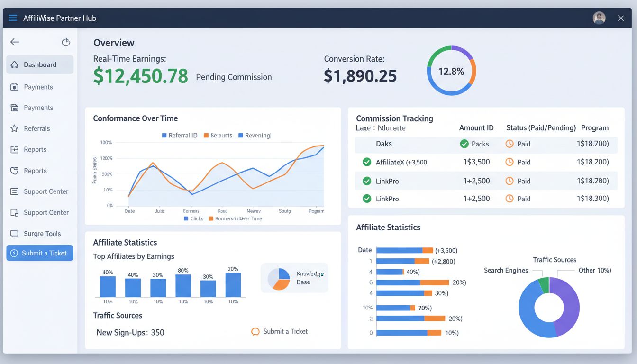Click the Submit a Ticket link below Traffic Sources
Image resolution: width=637 pixels, height=364 pixels.
click(x=284, y=331)
